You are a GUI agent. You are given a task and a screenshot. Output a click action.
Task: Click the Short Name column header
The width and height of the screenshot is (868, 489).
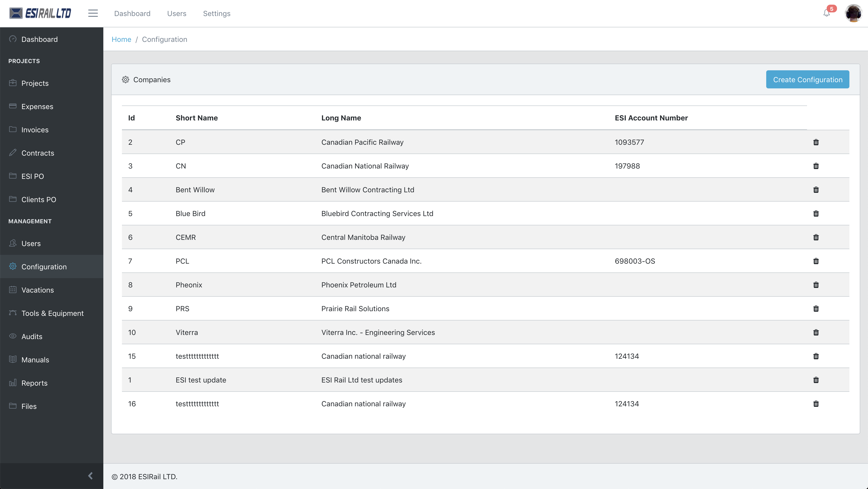pyautogui.click(x=196, y=118)
